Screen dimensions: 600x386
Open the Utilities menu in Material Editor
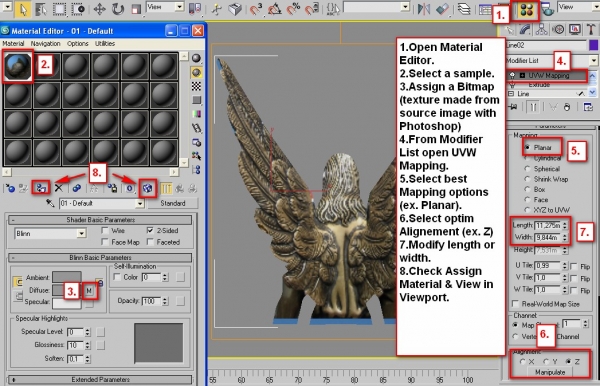(105, 44)
